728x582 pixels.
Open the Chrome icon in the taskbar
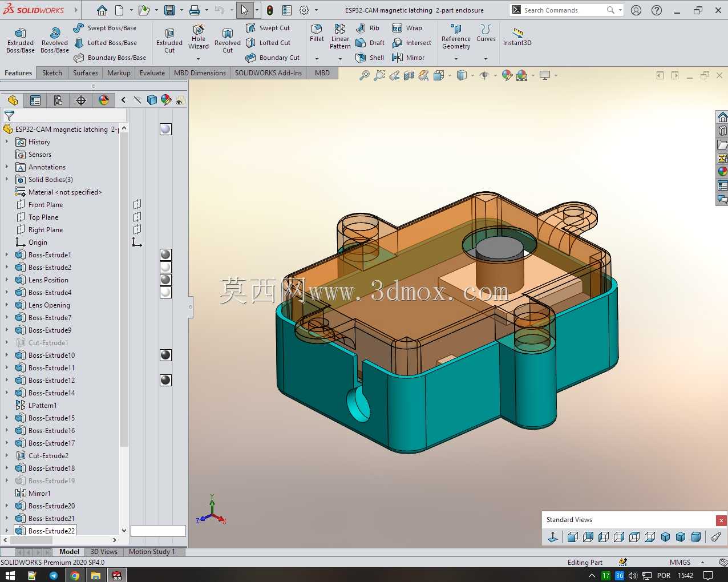coord(75,575)
